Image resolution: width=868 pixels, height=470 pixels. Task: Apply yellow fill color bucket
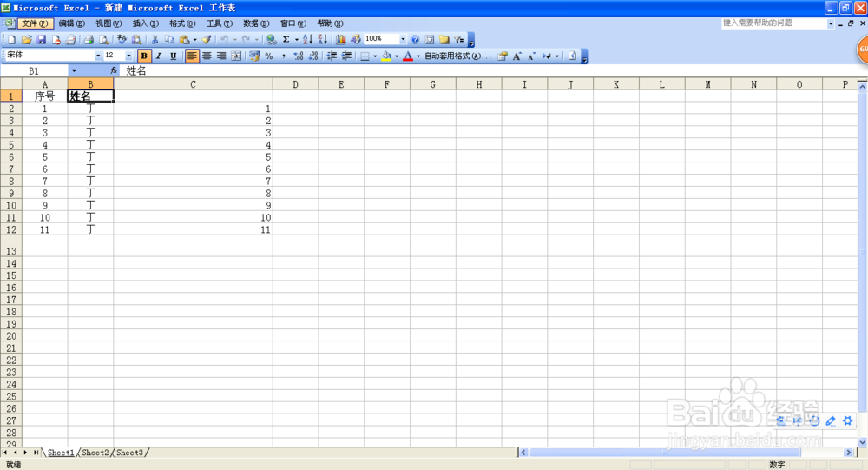pos(386,56)
